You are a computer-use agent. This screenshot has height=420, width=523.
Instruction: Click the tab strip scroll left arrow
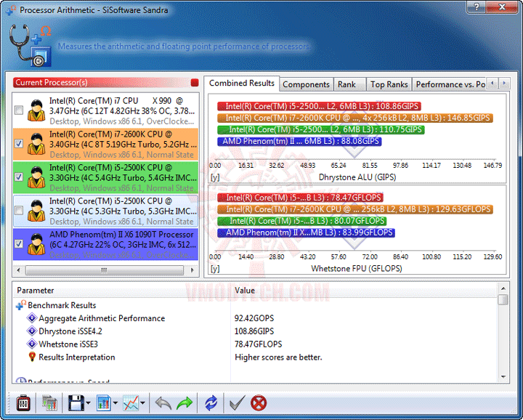pyautogui.click(x=492, y=83)
